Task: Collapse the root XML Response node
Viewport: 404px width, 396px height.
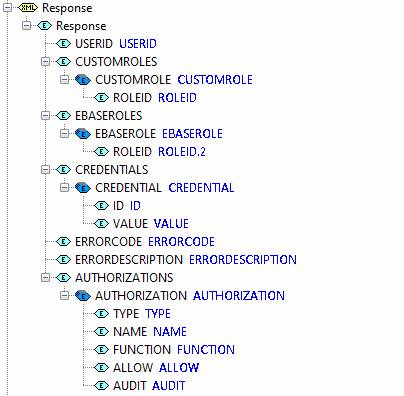Action: tap(7, 8)
